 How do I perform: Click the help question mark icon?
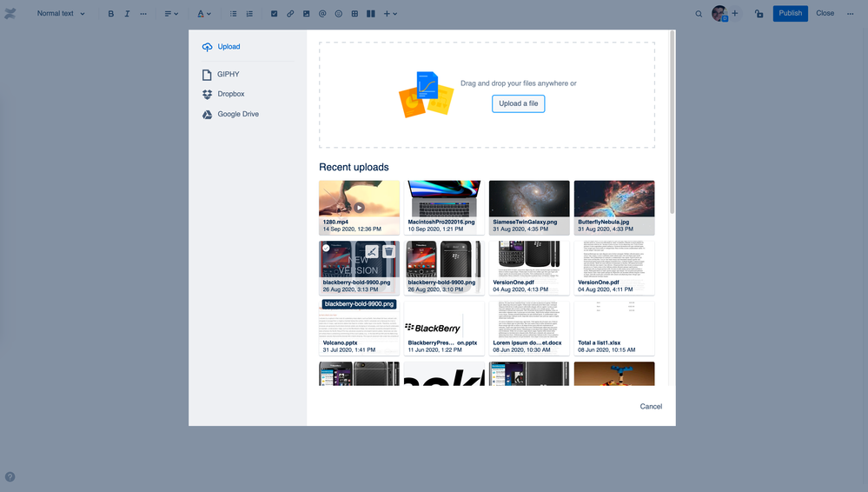[x=10, y=477]
